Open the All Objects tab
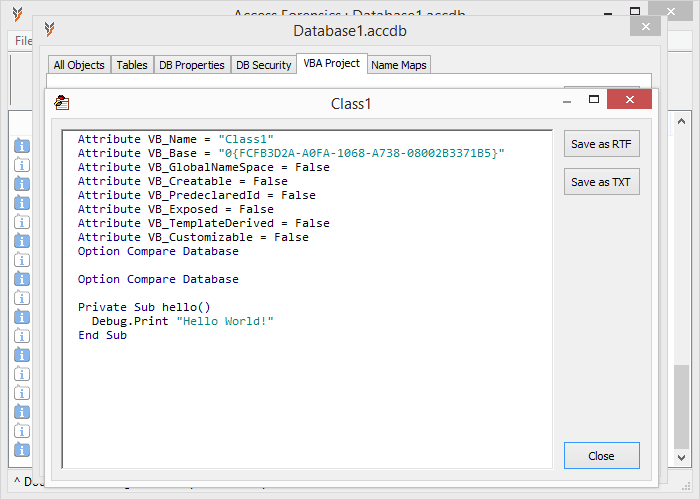This screenshot has height=500, width=700. point(79,65)
